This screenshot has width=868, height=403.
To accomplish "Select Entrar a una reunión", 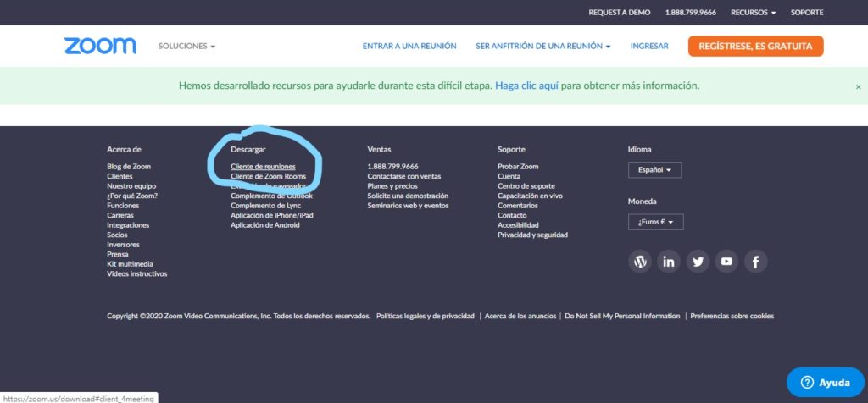I will (409, 47).
